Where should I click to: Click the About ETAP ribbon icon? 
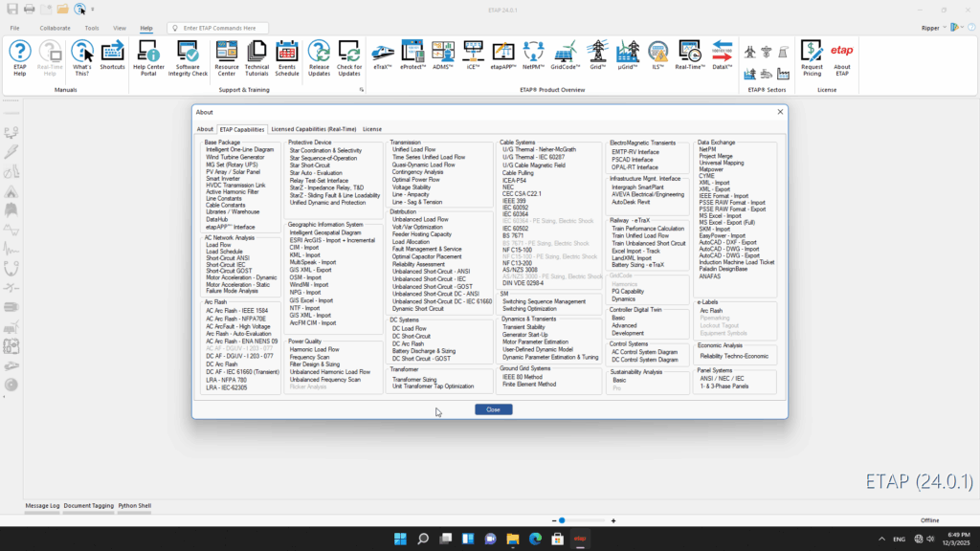(841, 55)
